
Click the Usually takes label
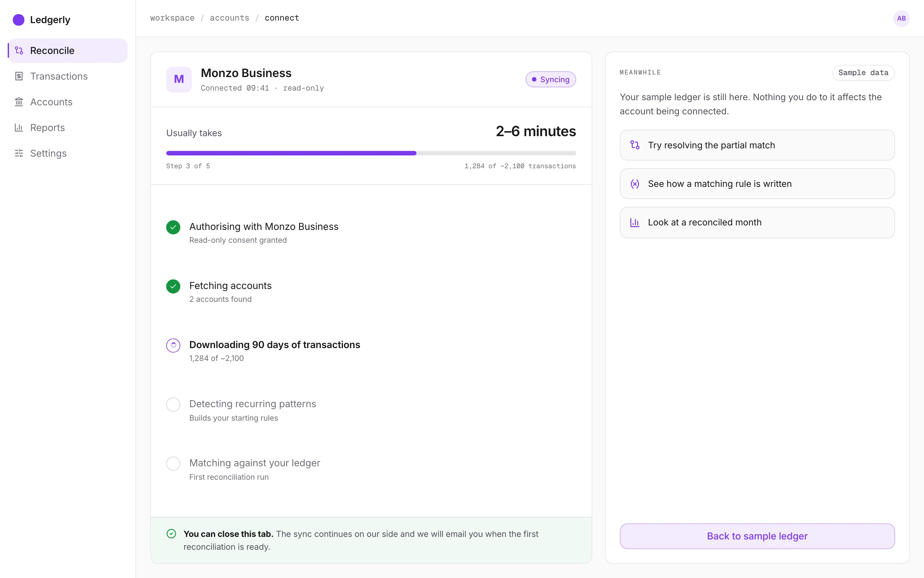tap(194, 133)
